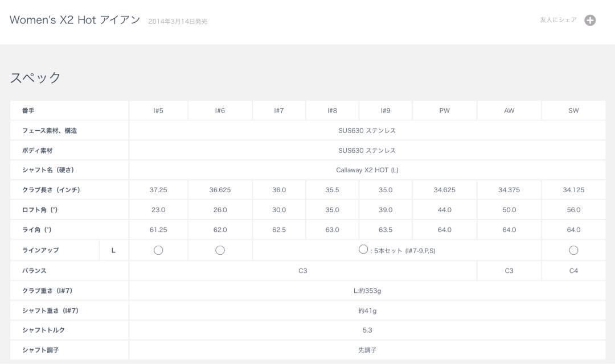This screenshot has height=364, width=615.
Task: Click the plus share icon
Action: (590, 20)
